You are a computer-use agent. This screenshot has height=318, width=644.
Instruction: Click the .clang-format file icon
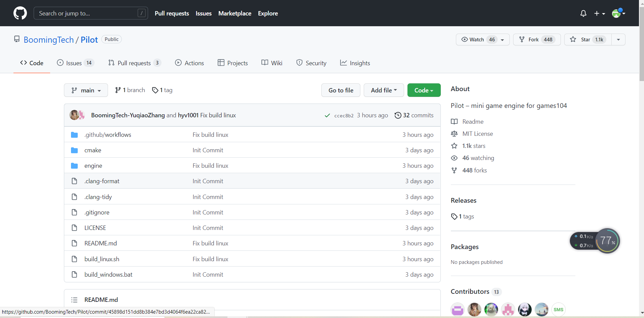(x=74, y=181)
